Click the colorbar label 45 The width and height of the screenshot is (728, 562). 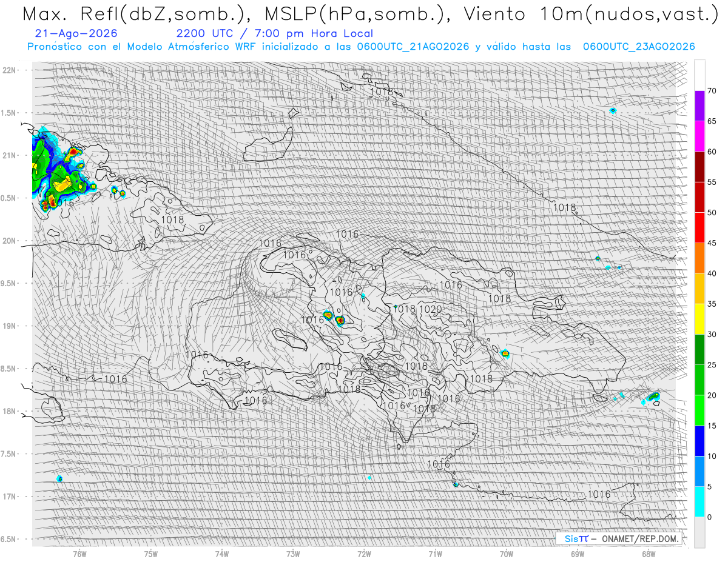[712, 243]
